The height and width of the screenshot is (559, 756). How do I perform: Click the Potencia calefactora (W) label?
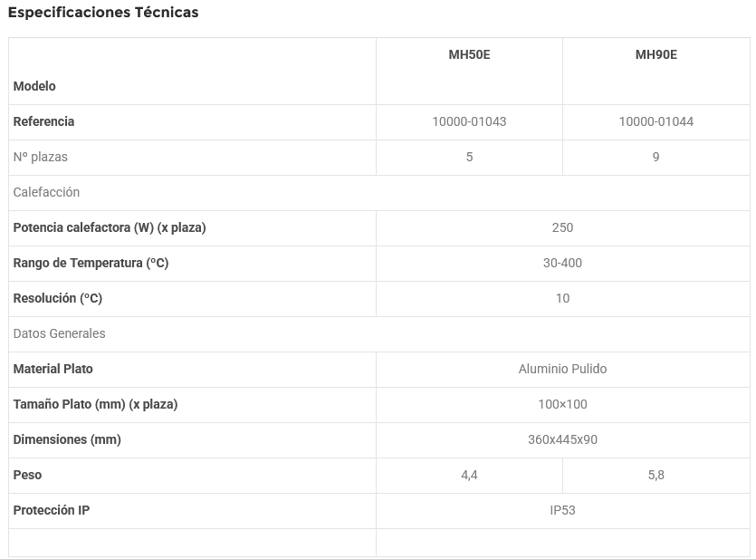[x=110, y=227]
